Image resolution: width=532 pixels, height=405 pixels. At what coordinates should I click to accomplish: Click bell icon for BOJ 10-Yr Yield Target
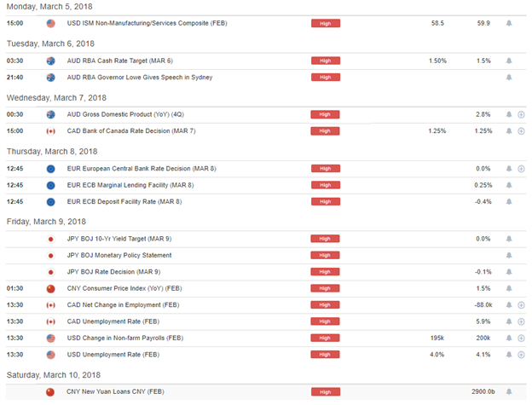pyautogui.click(x=509, y=239)
